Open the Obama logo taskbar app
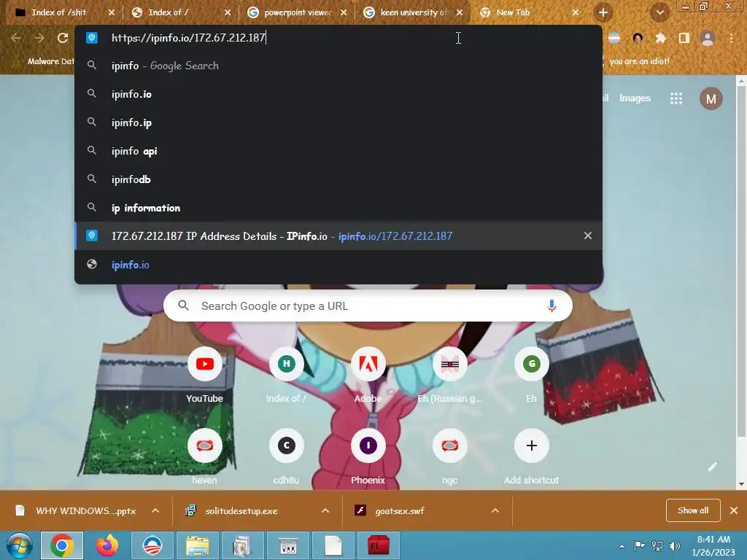Image resolution: width=747 pixels, height=560 pixels. coord(152,545)
